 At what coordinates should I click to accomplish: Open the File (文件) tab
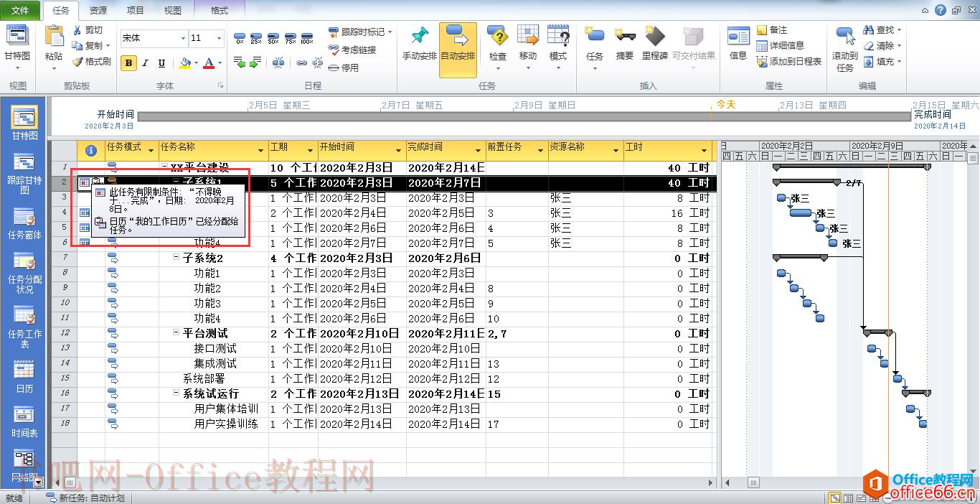[20, 10]
